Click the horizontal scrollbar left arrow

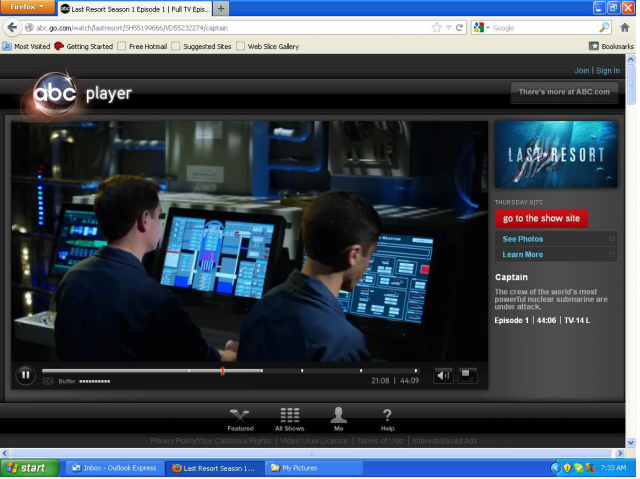[5, 455]
